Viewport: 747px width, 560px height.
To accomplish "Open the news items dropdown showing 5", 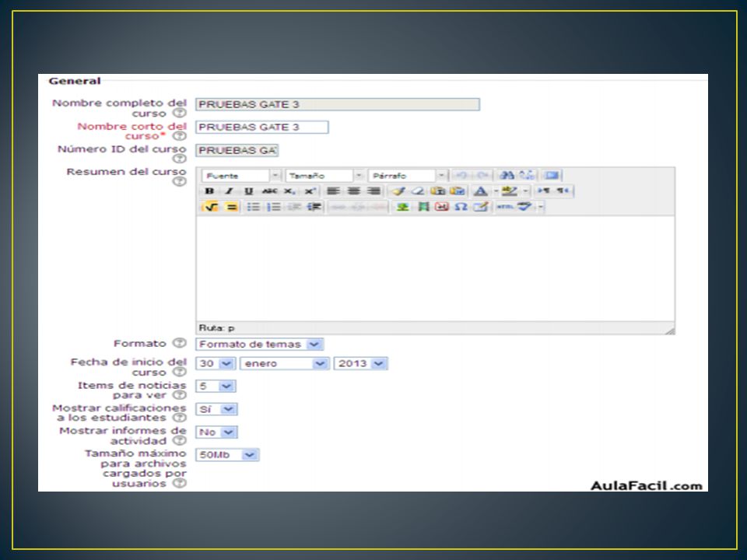I will 216,387.
